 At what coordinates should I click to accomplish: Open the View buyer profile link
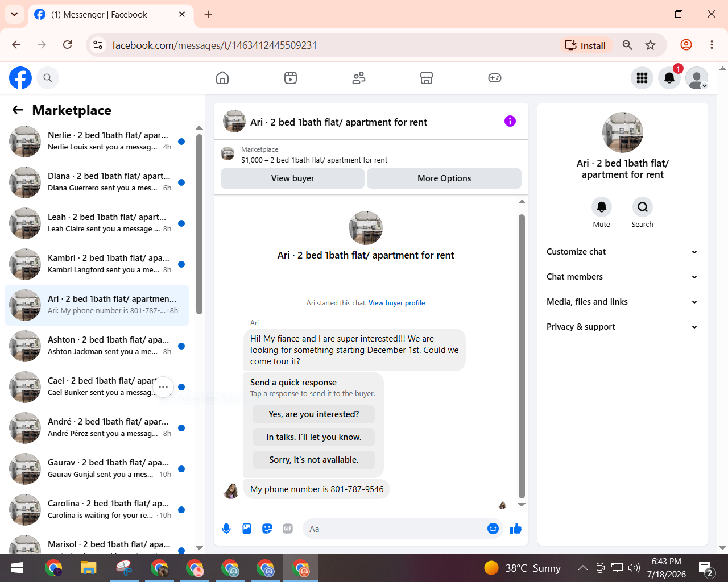click(397, 303)
